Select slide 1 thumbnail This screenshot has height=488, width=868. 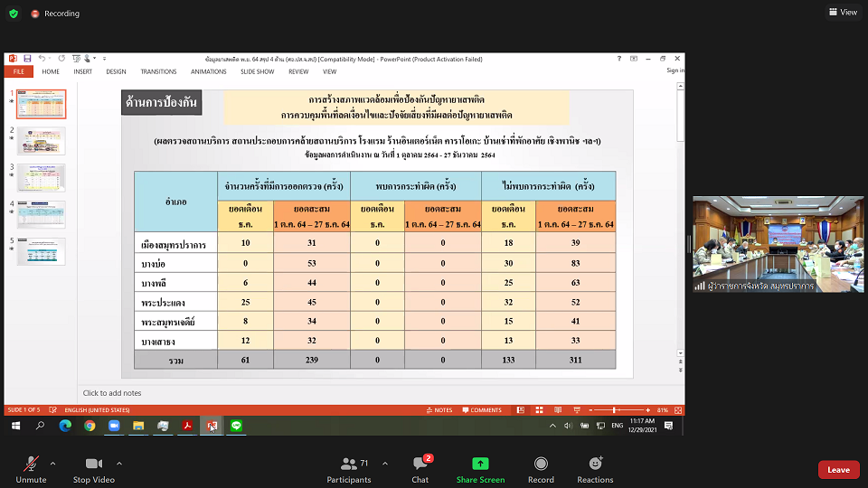41,104
